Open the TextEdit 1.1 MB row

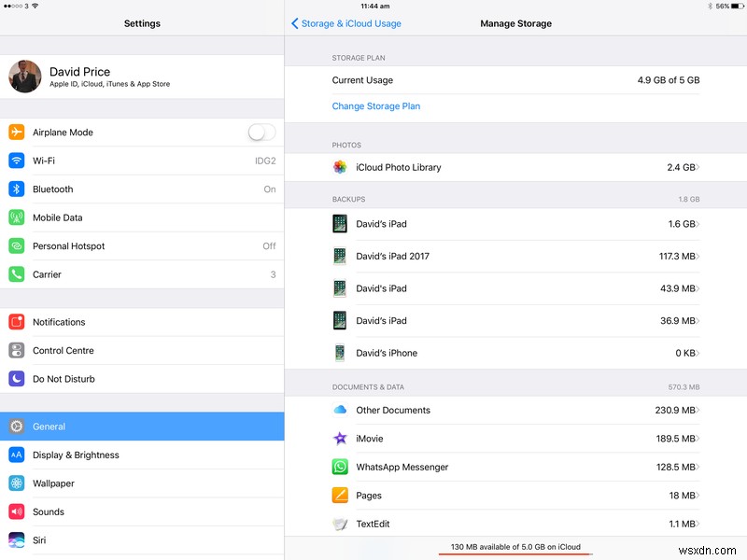tap(515, 524)
